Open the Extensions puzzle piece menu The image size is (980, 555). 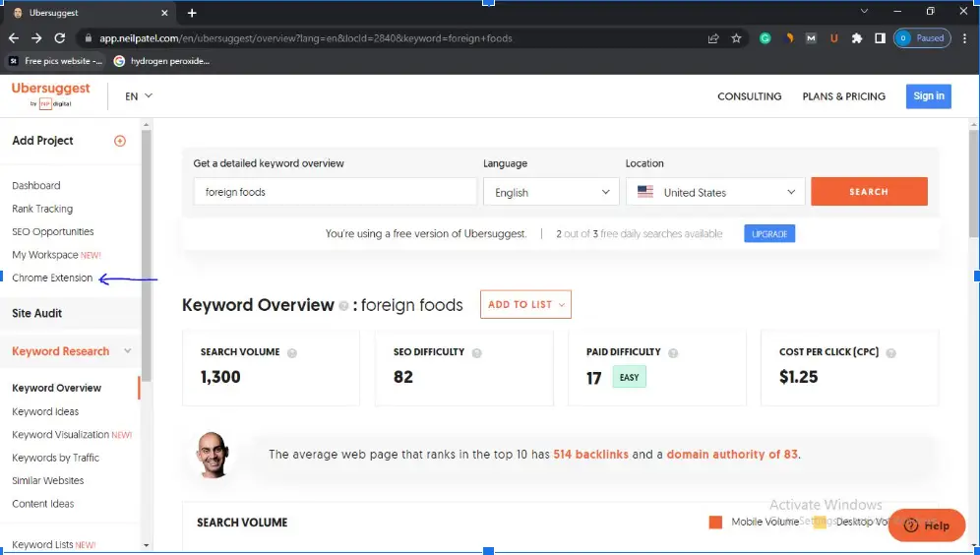(x=857, y=38)
